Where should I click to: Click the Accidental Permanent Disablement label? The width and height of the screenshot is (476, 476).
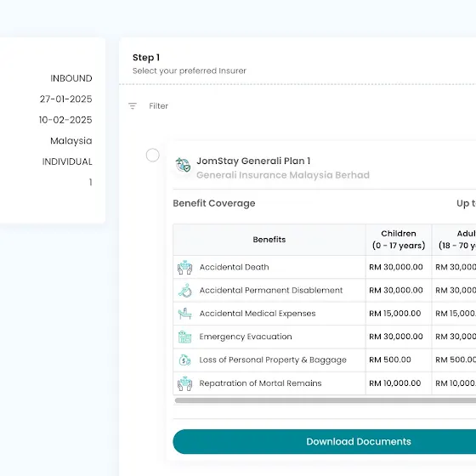(271, 290)
